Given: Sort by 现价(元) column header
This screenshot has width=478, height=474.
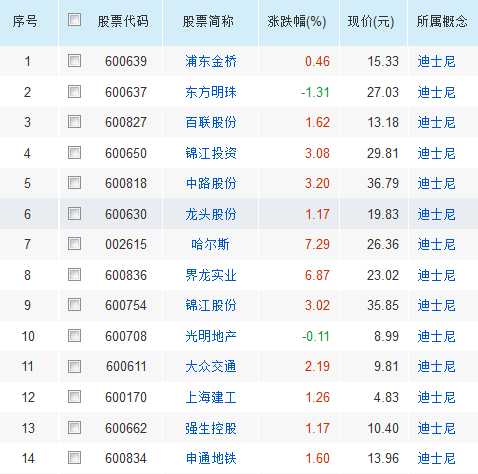Looking at the screenshot, I should pos(371,22).
